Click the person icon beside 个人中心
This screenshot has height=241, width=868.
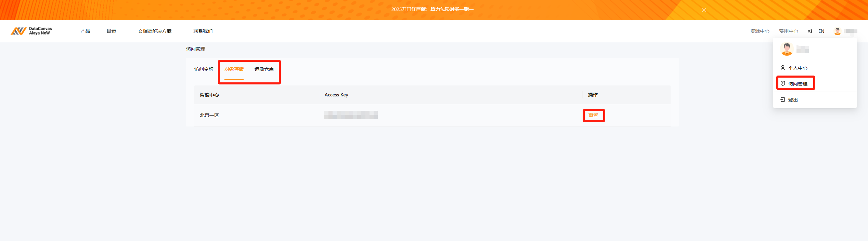coord(783,68)
